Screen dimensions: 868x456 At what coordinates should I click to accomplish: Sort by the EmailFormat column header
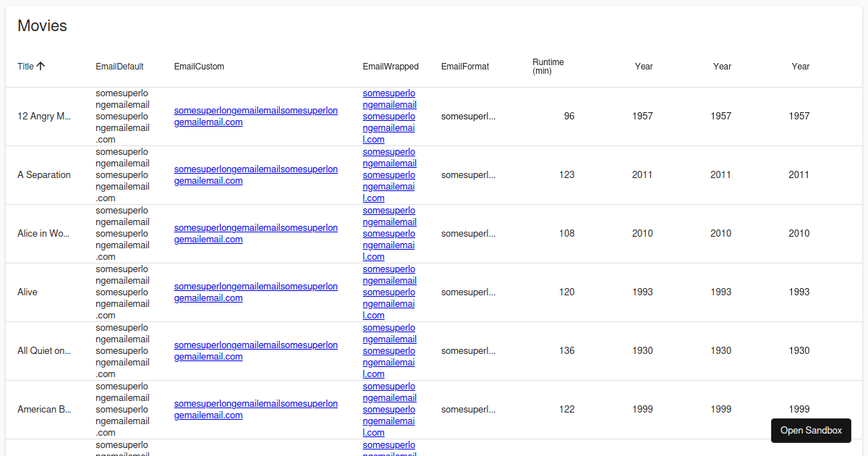(x=465, y=66)
